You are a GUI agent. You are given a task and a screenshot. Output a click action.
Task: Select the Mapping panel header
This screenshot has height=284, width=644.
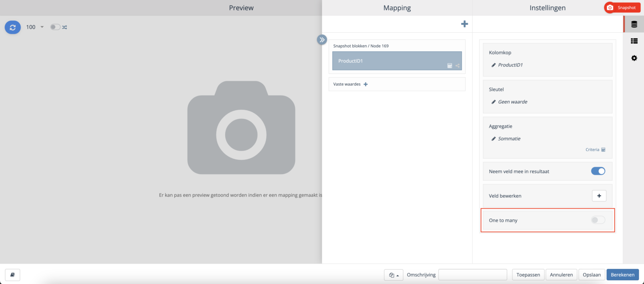(397, 8)
